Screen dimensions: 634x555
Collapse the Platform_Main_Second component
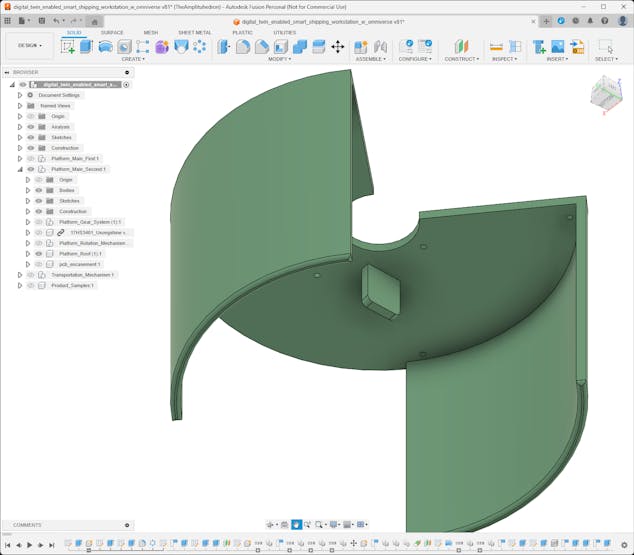point(19,169)
